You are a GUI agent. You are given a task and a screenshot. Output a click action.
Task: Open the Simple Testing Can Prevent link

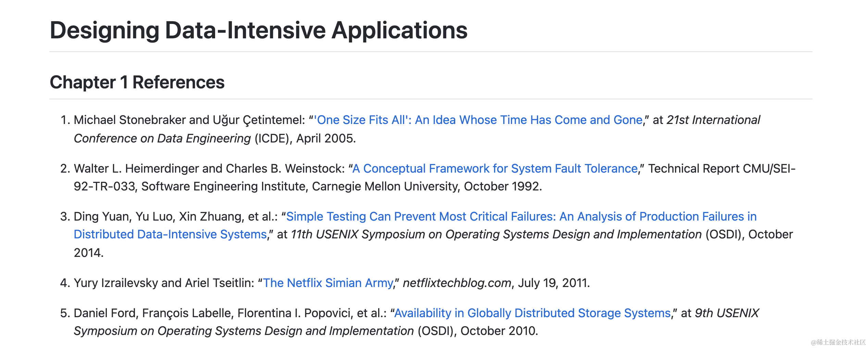pos(521,216)
